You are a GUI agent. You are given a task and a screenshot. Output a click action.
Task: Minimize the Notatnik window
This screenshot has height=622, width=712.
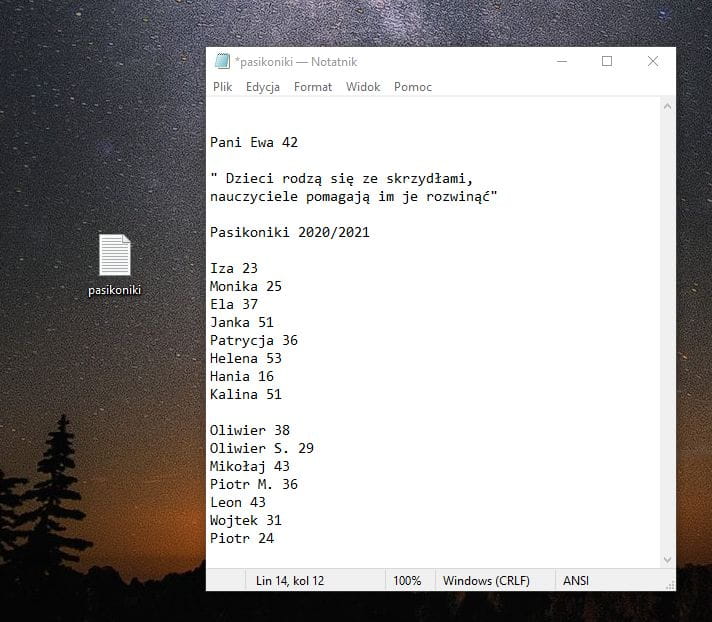560,62
